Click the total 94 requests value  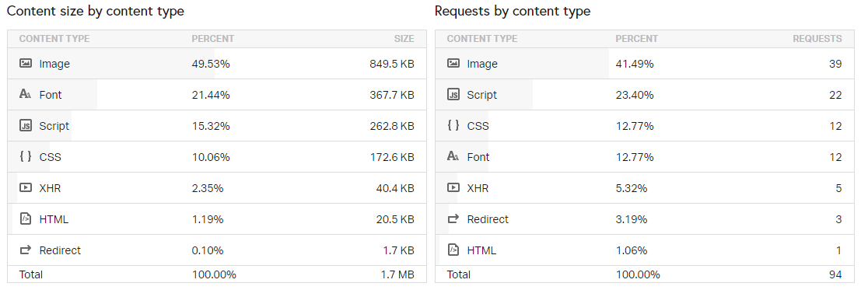[x=836, y=274]
